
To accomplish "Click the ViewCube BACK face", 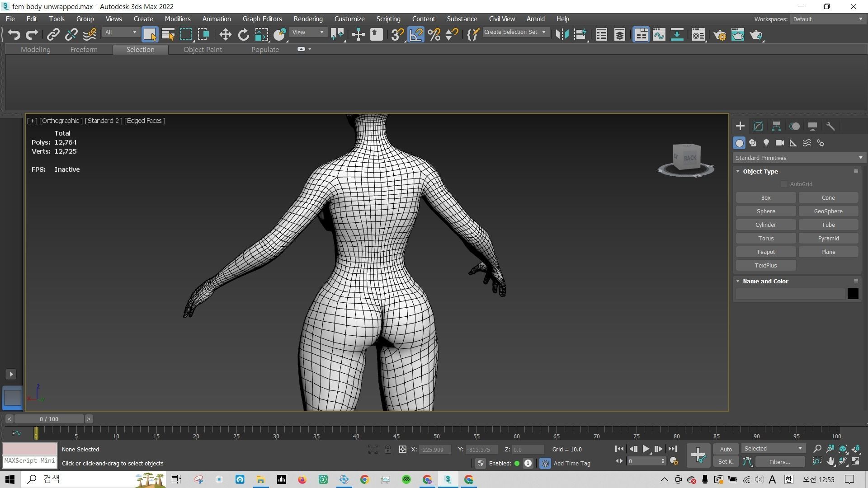I will (689, 158).
